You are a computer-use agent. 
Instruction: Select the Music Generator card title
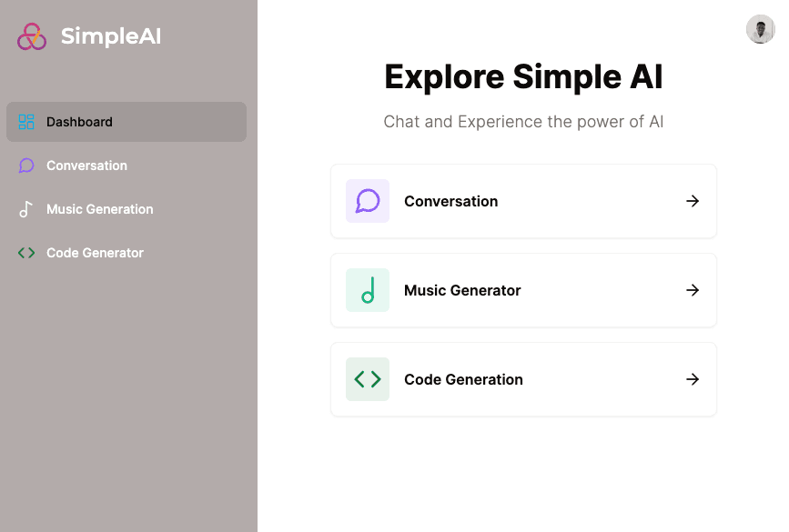pos(462,290)
